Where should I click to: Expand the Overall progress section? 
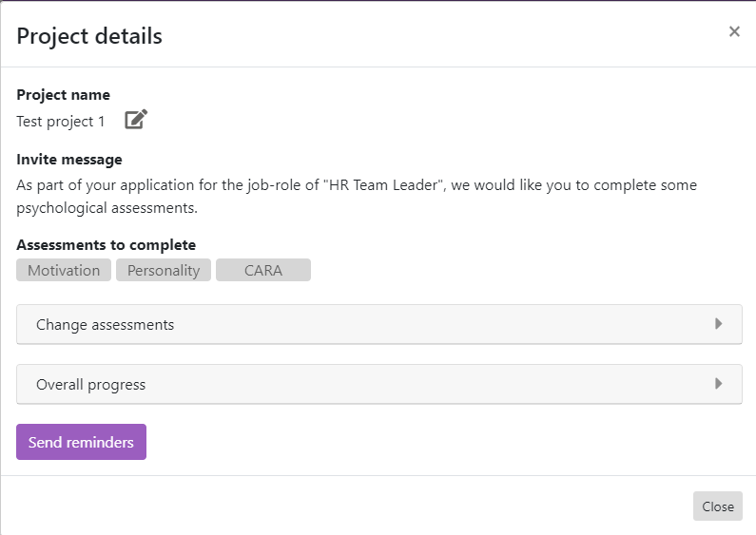point(90,385)
